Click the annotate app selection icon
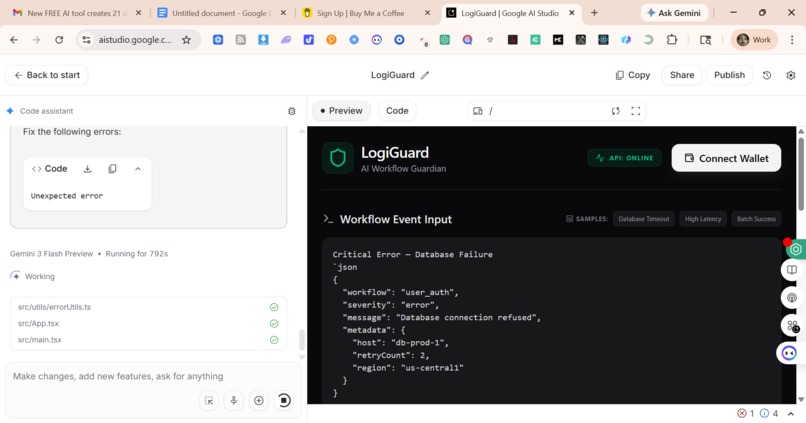The image size is (806, 423). 209,400
